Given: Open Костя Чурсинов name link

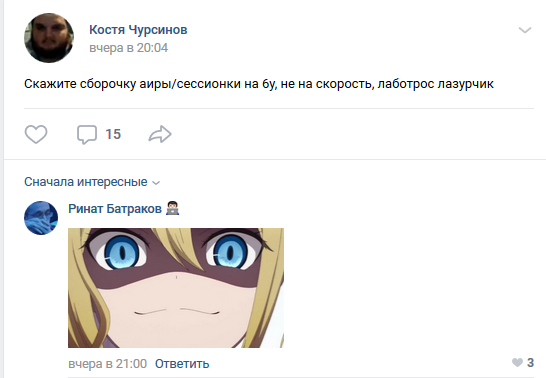Looking at the screenshot, I should click(138, 30).
